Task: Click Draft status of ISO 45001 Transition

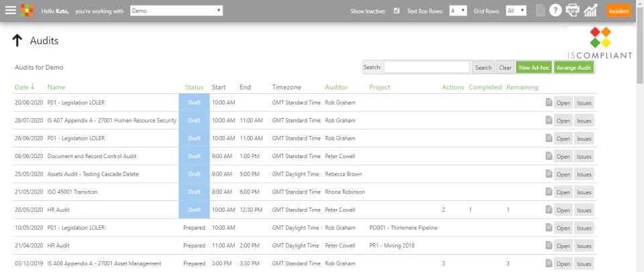Action: [195, 192]
